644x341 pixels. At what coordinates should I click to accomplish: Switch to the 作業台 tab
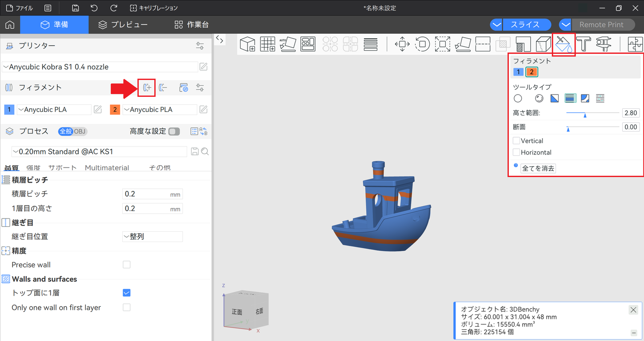pyautogui.click(x=192, y=24)
